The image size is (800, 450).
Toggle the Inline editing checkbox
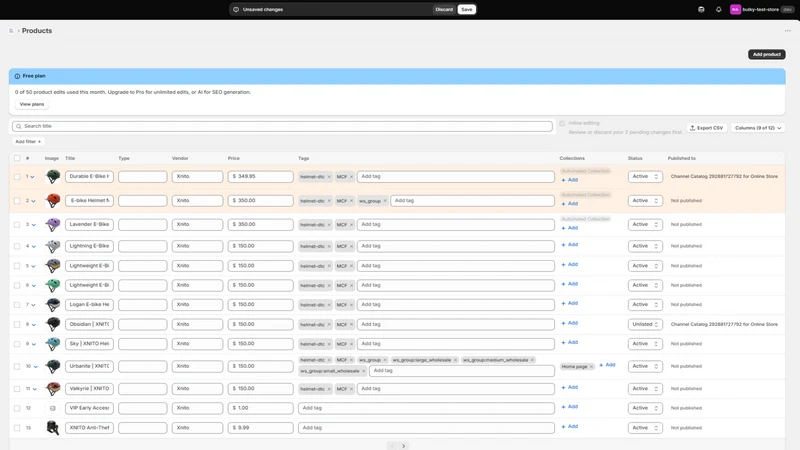pos(562,123)
